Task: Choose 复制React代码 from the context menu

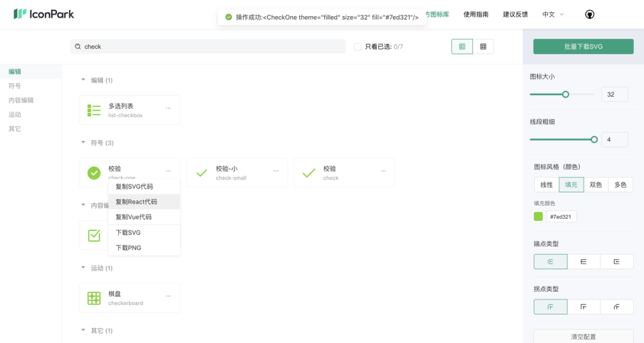Action: (x=144, y=202)
